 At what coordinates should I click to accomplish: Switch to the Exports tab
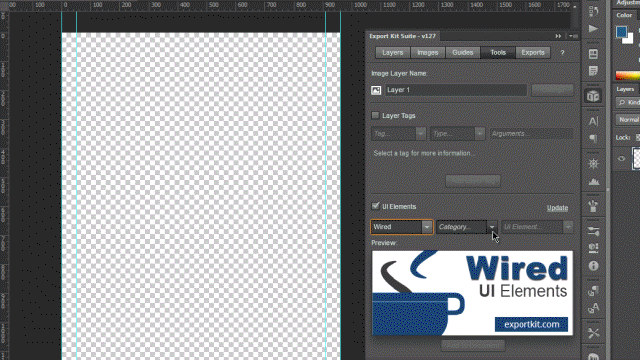pyautogui.click(x=533, y=53)
